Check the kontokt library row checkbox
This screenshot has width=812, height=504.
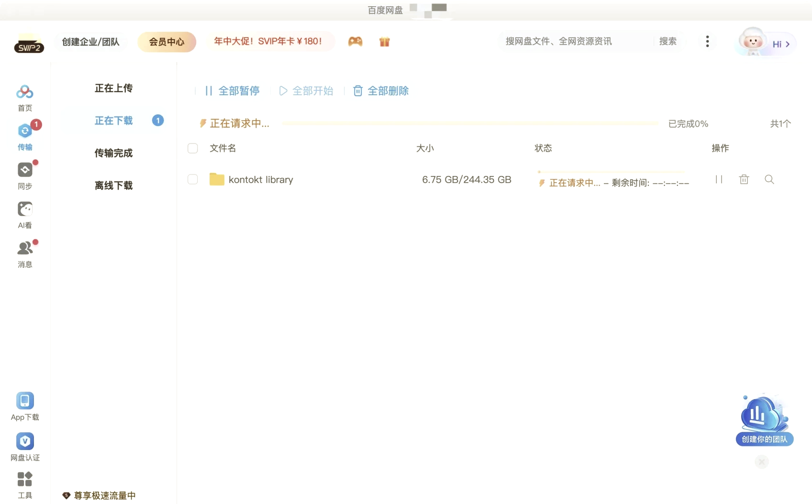pos(193,179)
